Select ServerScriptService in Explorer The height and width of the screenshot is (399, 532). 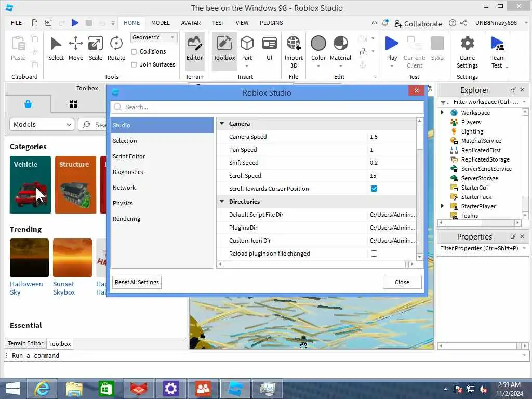click(x=486, y=169)
